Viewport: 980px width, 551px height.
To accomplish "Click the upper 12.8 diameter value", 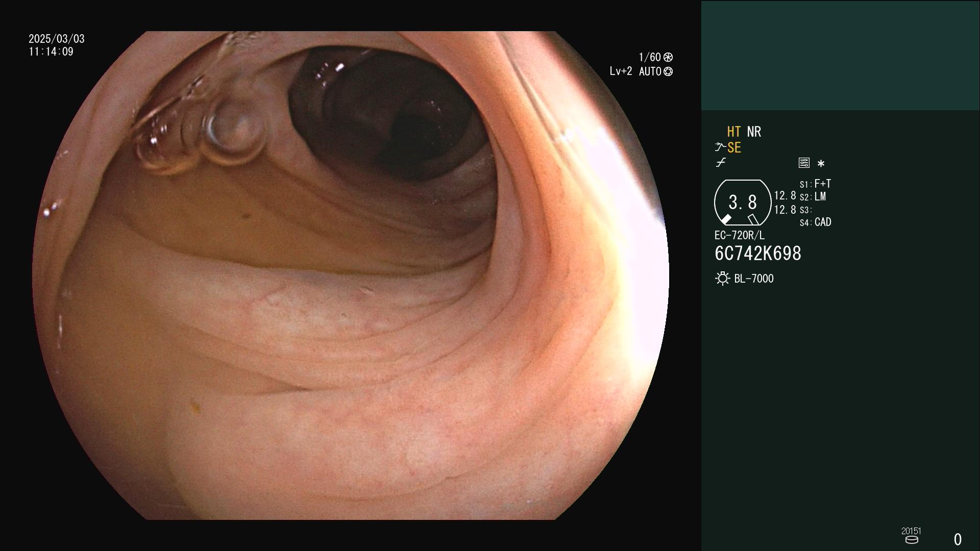I will coord(785,196).
